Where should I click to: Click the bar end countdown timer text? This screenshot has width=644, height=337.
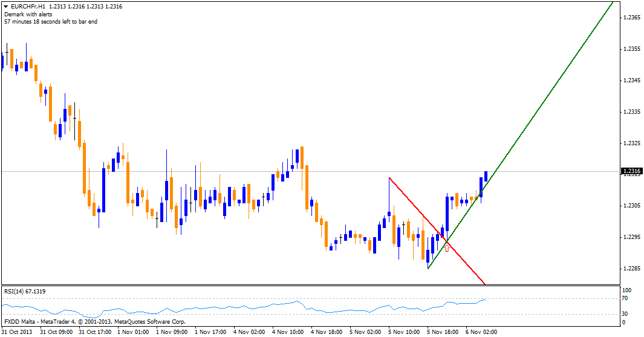[x=50, y=21]
